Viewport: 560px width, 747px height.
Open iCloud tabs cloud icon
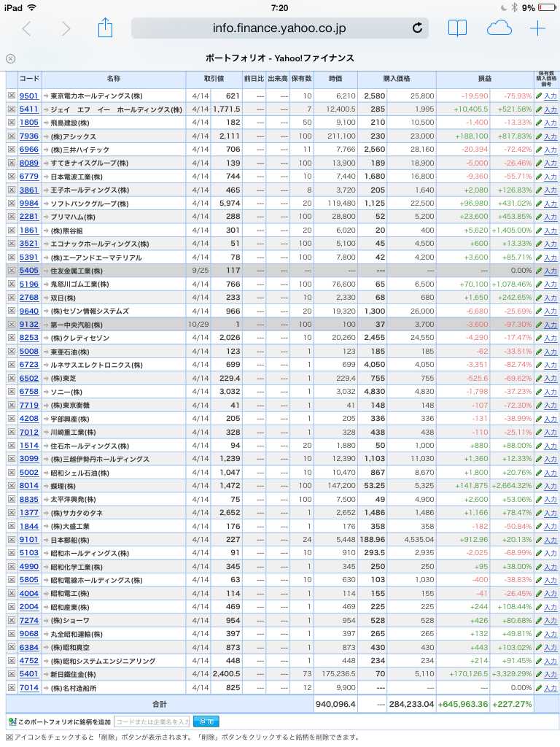coord(499,28)
